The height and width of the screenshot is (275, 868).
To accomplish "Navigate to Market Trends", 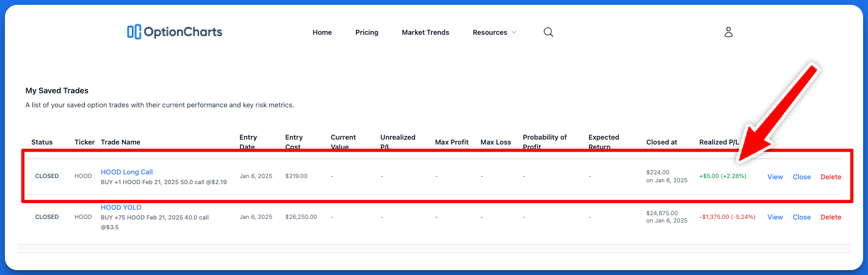I will (x=425, y=32).
